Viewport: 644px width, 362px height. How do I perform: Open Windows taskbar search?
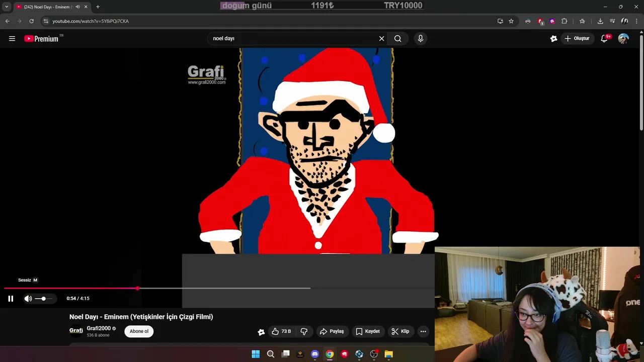(271, 354)
